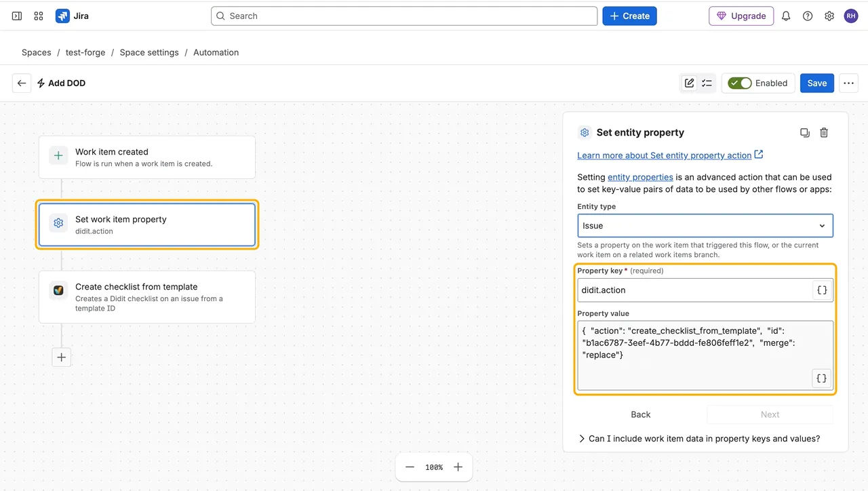Switch to the flow edit view icon

690,83
